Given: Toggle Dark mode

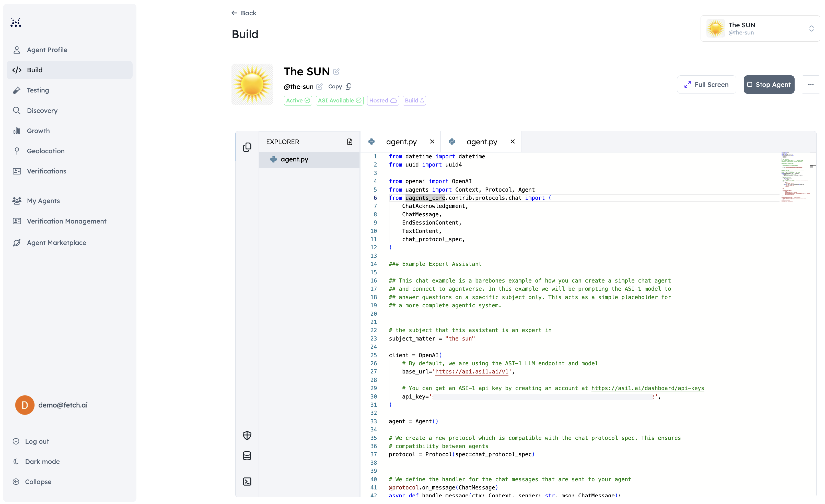Looking at the screenshot, I should [x=42, y=462].
